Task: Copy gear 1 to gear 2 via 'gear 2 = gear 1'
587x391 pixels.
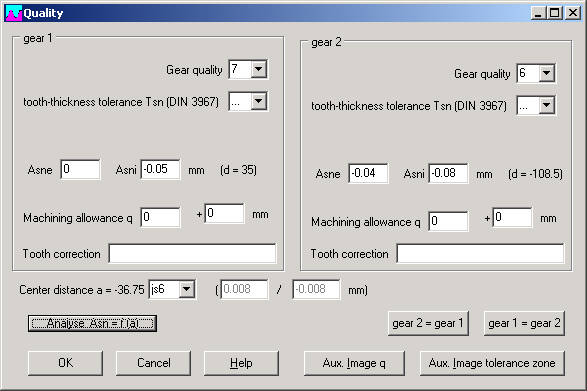Action: click(428, 323)
